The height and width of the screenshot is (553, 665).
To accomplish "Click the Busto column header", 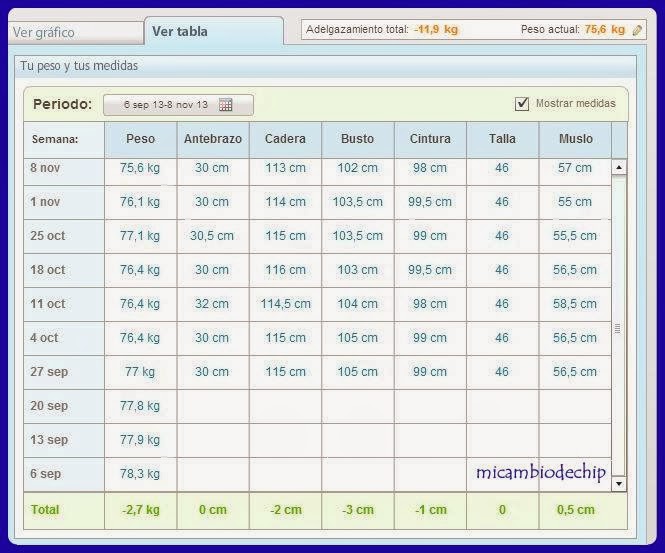I will [x=358, y=139].
